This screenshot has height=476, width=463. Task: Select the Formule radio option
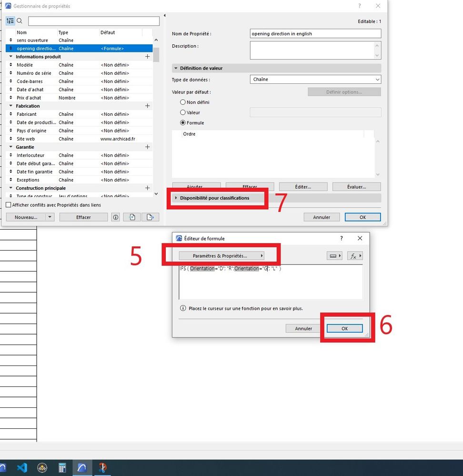[x=182, y=122]
